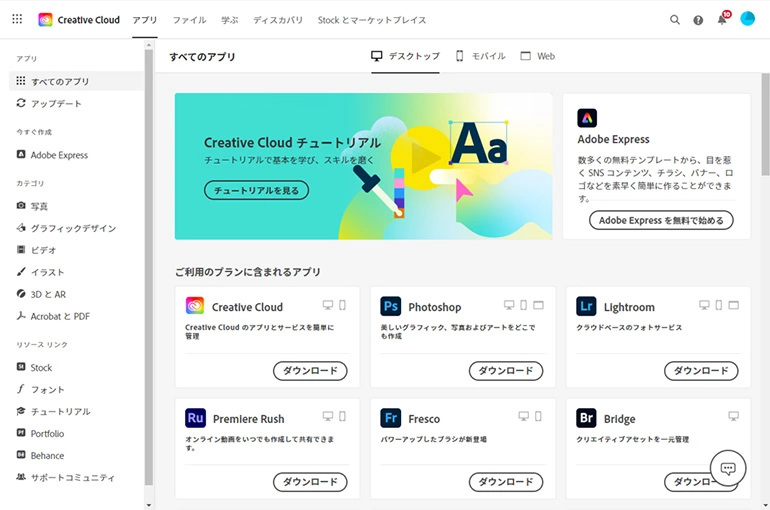Click the Creative Cloud logo icon
770x510 pixels.
(x=45, y=20)
